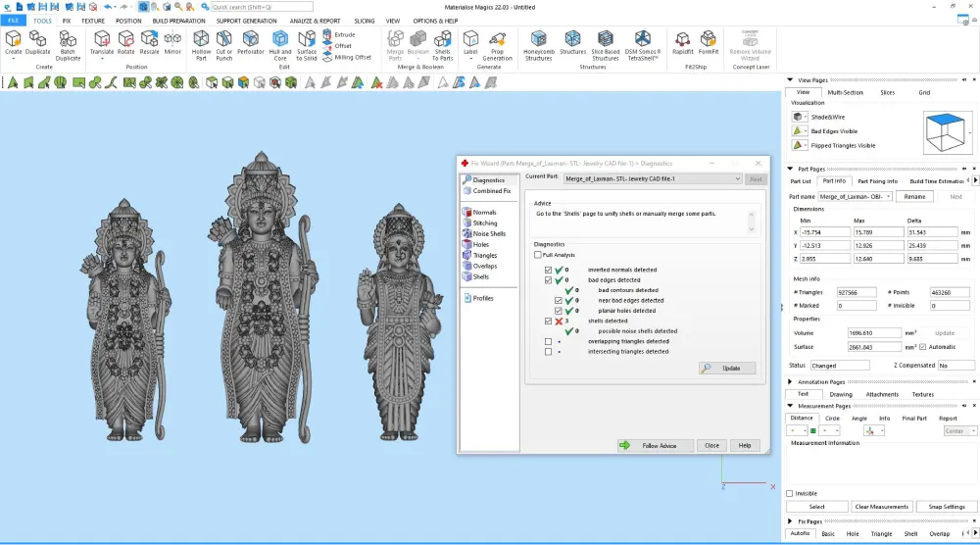
Task: Click the Rename button
Action: (x=914, y=196)
